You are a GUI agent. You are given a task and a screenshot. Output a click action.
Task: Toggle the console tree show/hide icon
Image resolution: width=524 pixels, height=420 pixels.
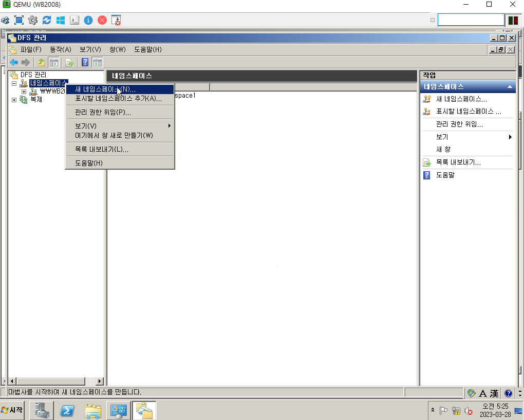(x=53, y=62)
